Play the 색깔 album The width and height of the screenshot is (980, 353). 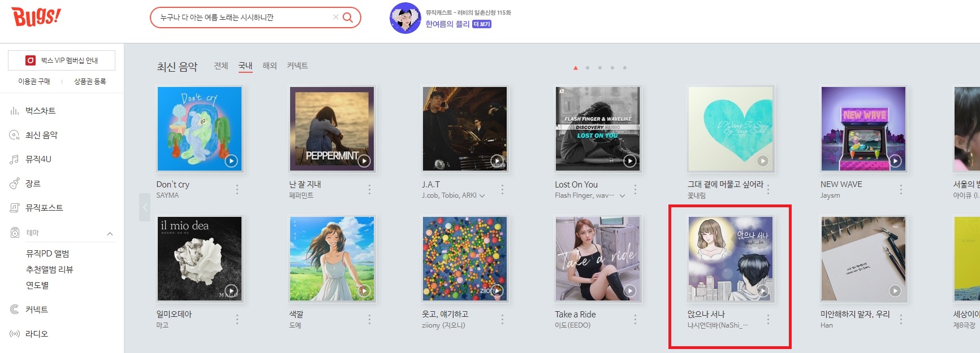(x=364, y=291)
